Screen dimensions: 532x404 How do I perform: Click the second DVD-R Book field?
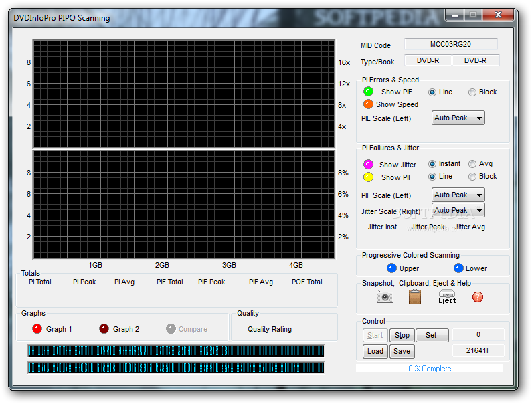(475, 60)
